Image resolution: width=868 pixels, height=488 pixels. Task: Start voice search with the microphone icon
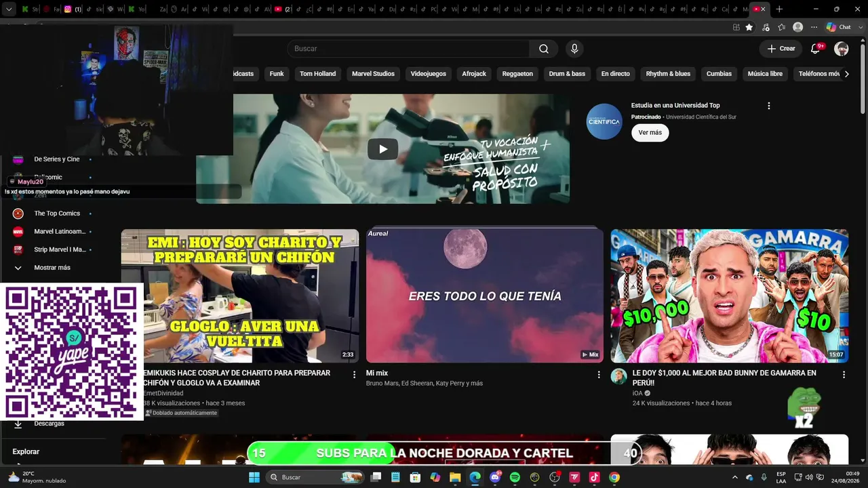(x=574, y=49)
